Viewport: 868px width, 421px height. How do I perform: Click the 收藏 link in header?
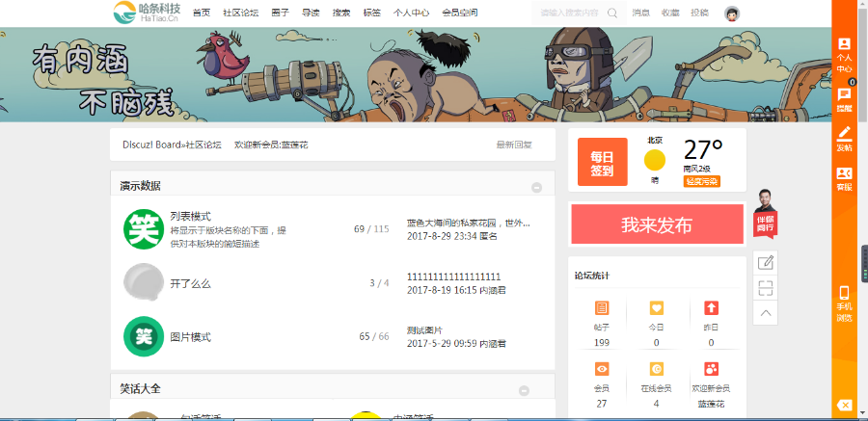(670, 13)
